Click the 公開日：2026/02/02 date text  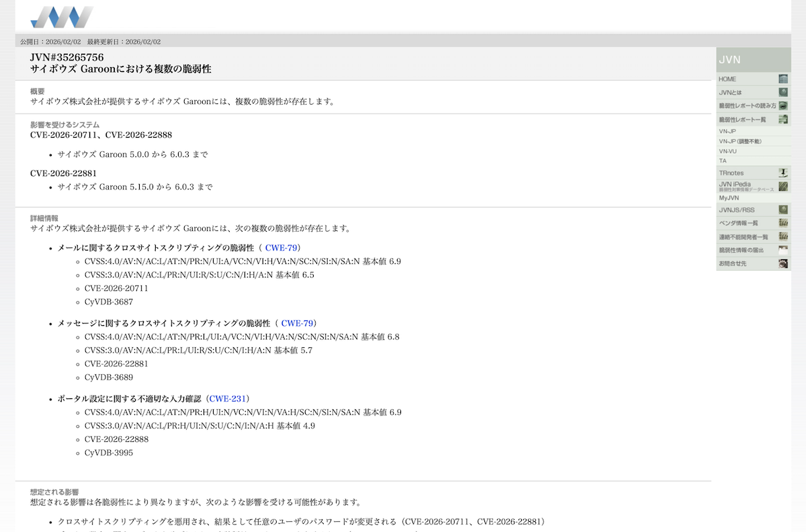click(50, 42)
